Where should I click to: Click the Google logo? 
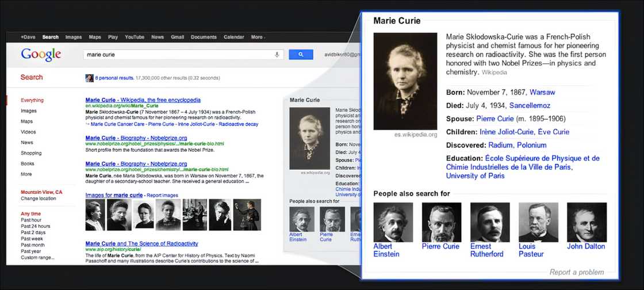(x=41, y=55)
